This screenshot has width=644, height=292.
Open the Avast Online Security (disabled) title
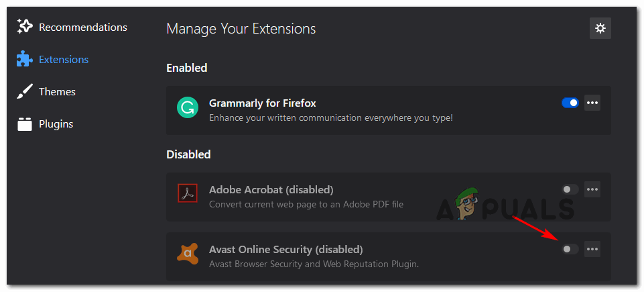click(x=285, y=250)
